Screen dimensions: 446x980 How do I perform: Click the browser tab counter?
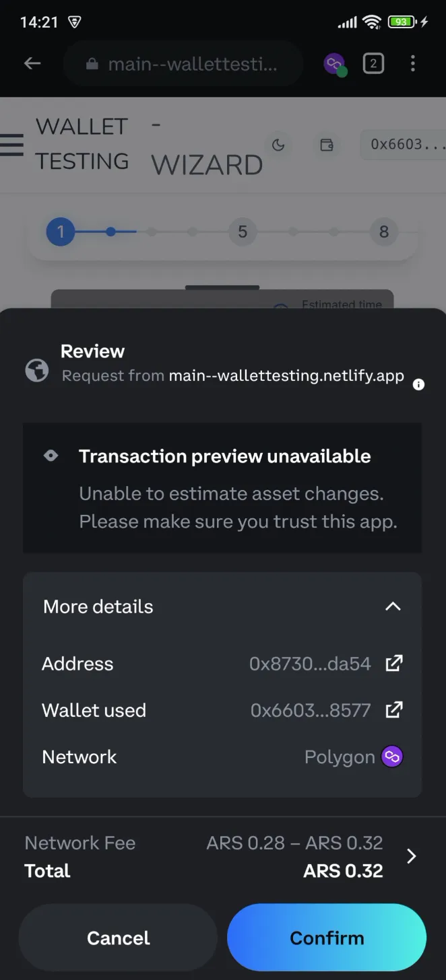pyautogui.click(x=373, y=63)
